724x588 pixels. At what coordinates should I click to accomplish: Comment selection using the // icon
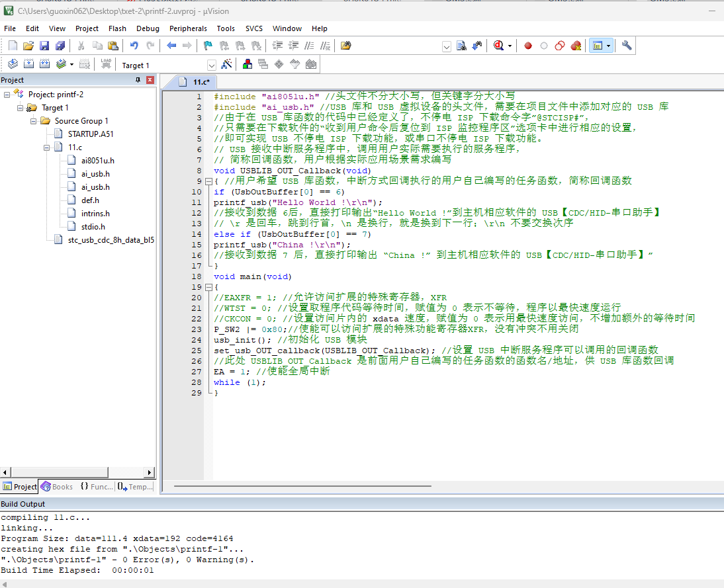(309, 46)
